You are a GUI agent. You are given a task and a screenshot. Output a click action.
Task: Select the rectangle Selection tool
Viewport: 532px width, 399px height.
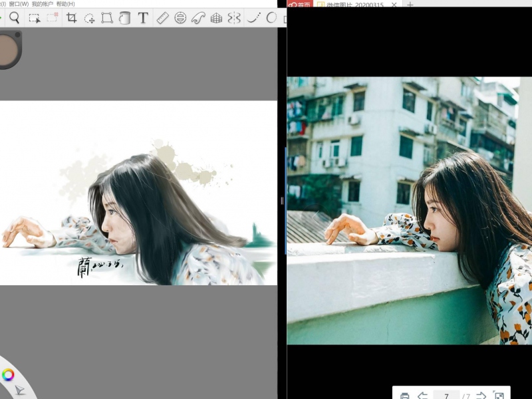[35, 18]
